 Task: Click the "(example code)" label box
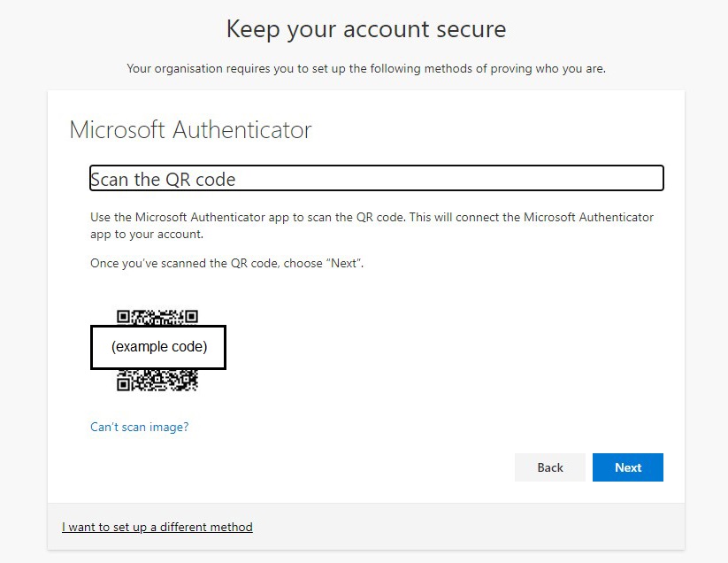point(159,347)
